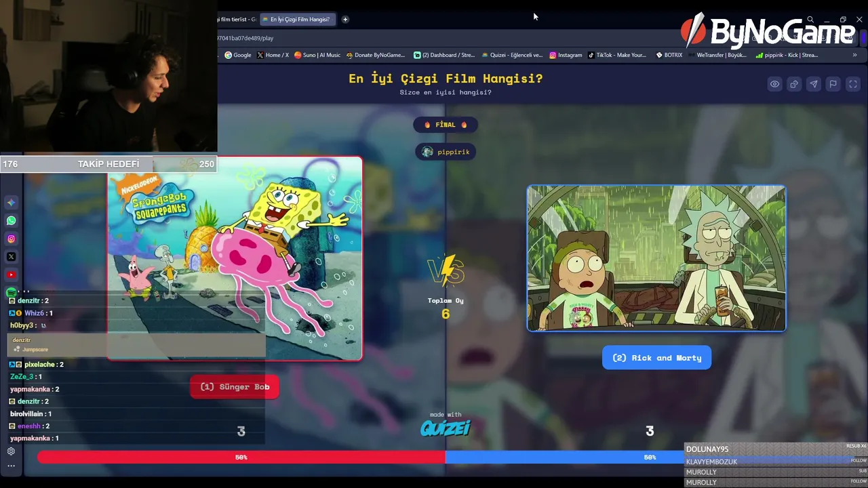
Task: Open the Dashboard / Stre... bookmark
Action: tap(444, 55)
